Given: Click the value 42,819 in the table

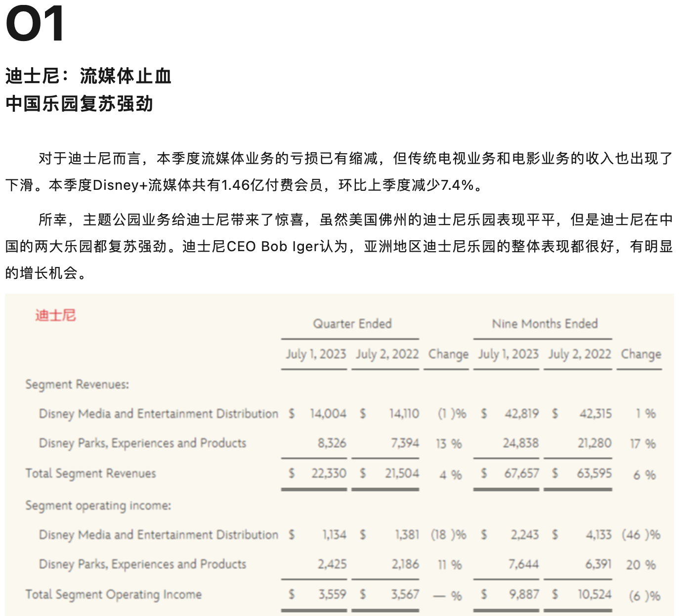Looking at the screenshot, I should point(521,413).
